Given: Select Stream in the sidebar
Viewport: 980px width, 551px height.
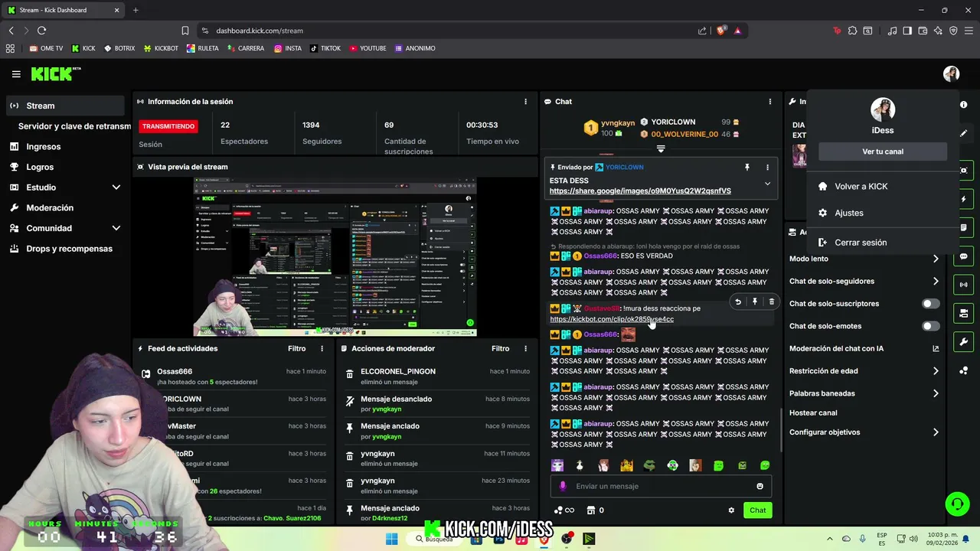Looking at the screenshot, I should click(x=65, y=106).
